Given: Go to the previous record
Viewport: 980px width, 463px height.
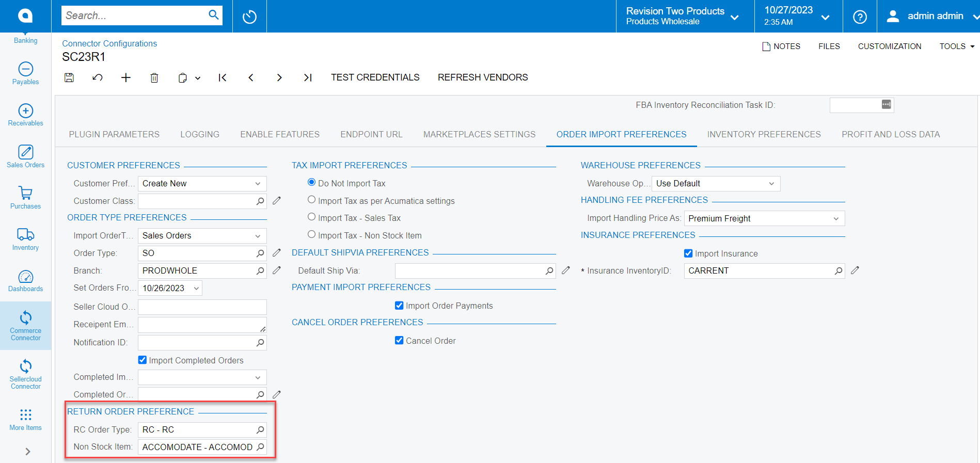Looking at the screenshot, I should (x=251, y=77).
